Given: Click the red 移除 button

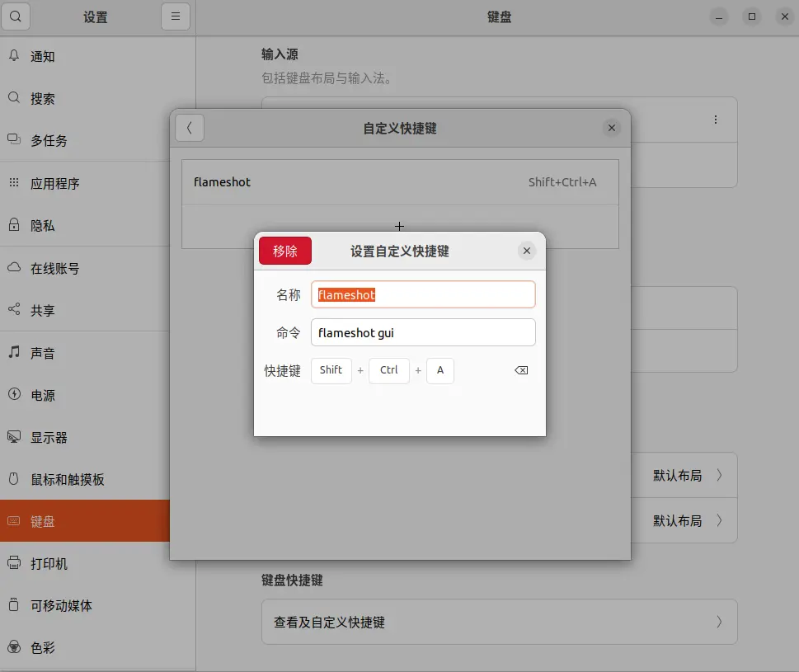Looking at the screenshot, I should pos(284,251).
